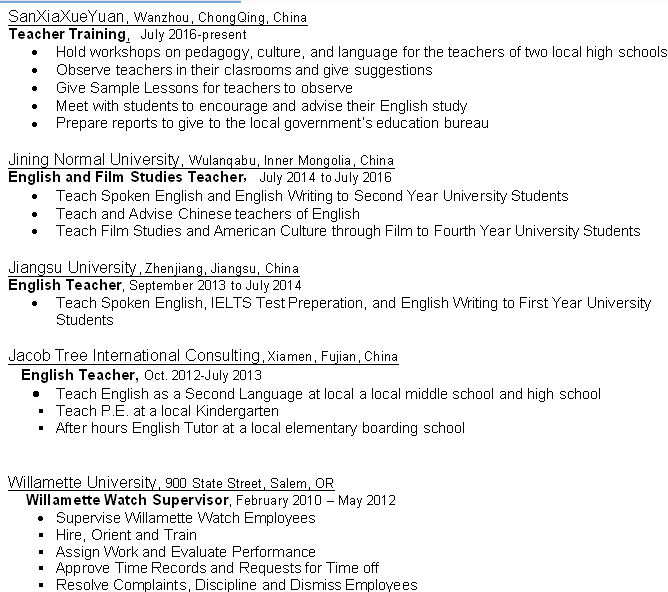668x592 pixels.
Task: Place cursor on Teacher Training job title
Action: point(68,34)
